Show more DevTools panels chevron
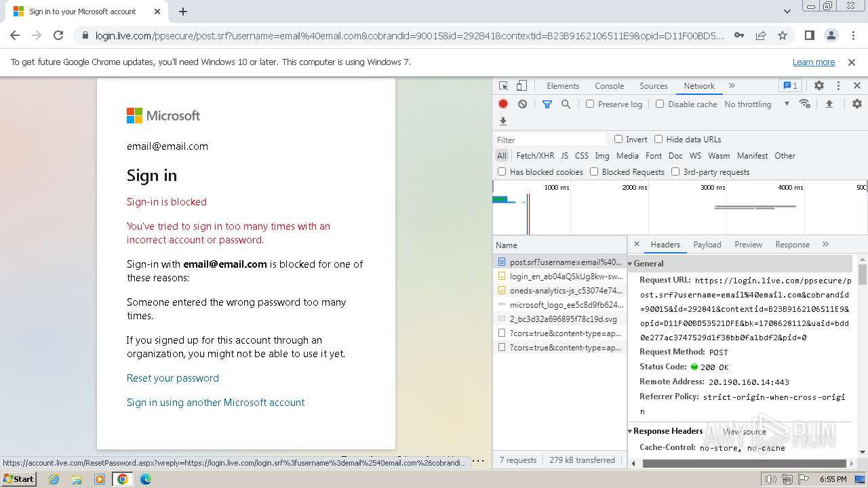This screenshot has width=868, height=488. coord(732,86)
